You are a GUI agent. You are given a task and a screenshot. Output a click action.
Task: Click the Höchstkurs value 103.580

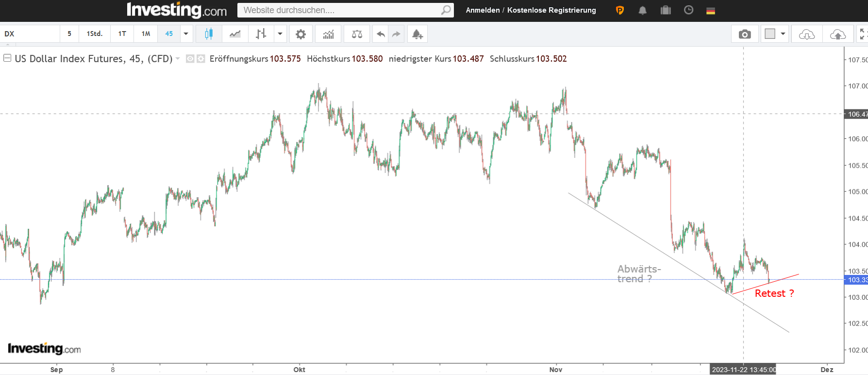pyautogui.click(x=367, y=59)
